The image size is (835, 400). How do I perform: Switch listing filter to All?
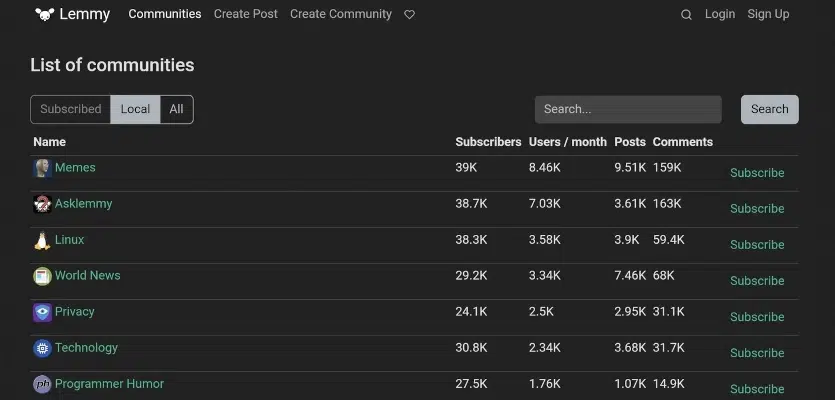coord(176,110)
